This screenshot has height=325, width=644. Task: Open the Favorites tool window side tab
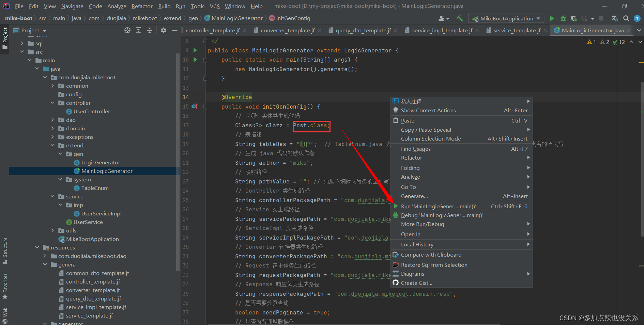click(5, 287)
